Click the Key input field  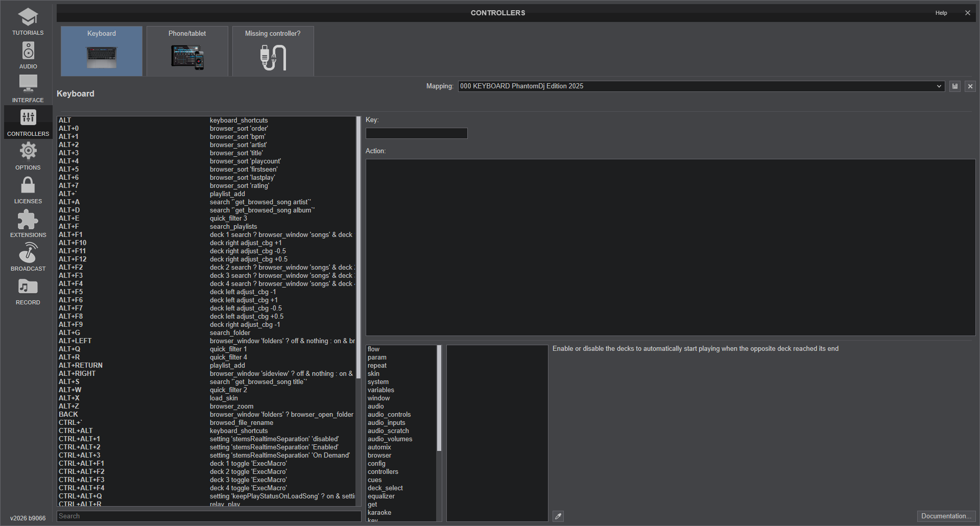click(x=416, y=133)
